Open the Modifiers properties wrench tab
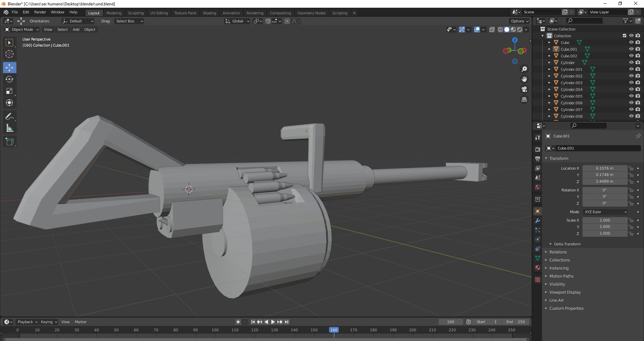Image resolution: width=644 pixels, height=341 pixels. click(x=538, y=221)
